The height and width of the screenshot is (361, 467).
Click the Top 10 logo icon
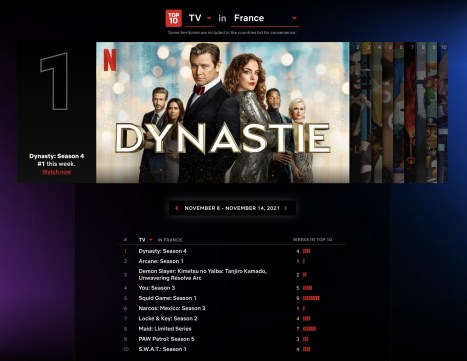174,18
